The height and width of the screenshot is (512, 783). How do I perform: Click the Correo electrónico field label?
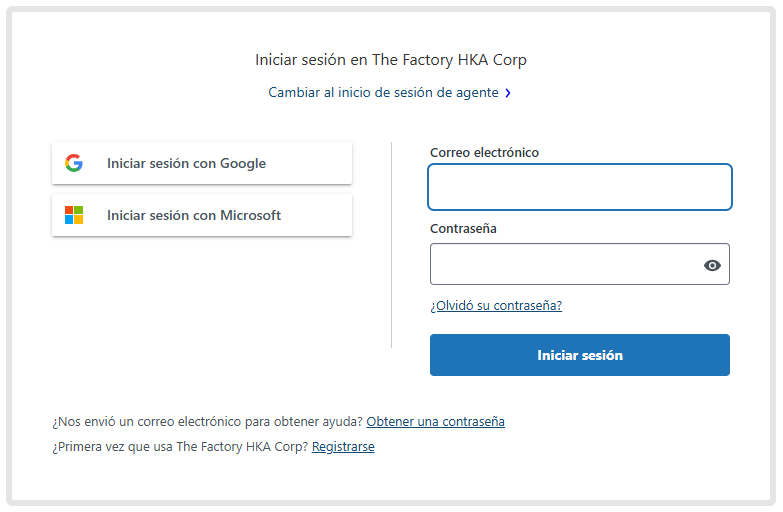pos(484,153)
